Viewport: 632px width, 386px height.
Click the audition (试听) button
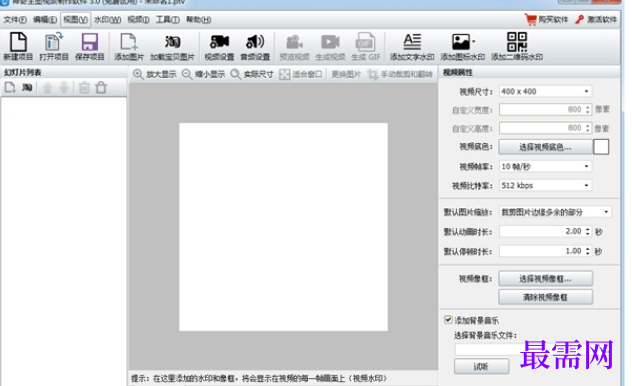click(x=481, y=366)
